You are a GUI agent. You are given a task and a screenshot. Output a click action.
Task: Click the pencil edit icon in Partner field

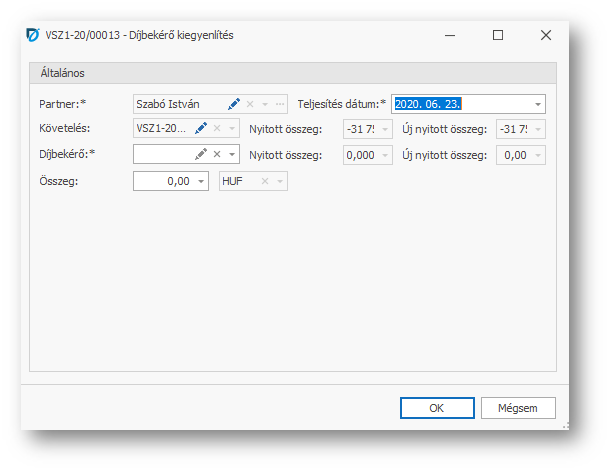pyautogui.click(x=234, y=103)
